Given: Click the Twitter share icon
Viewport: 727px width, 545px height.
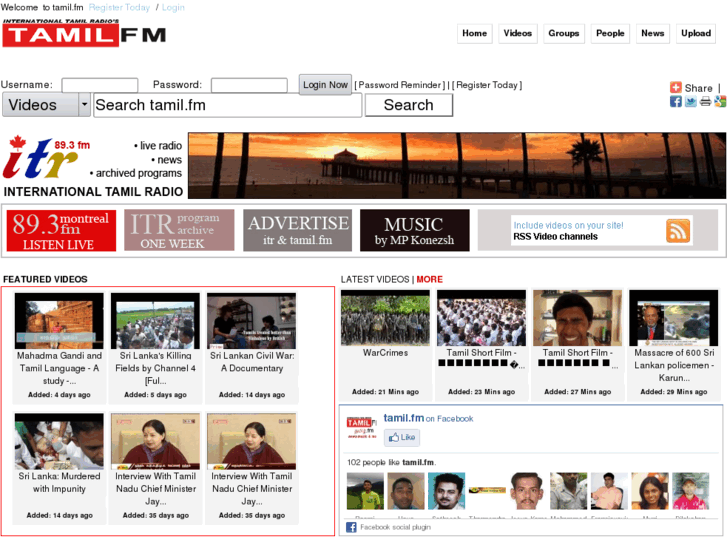Looking at the screenshot, I should tap(690, 101).
